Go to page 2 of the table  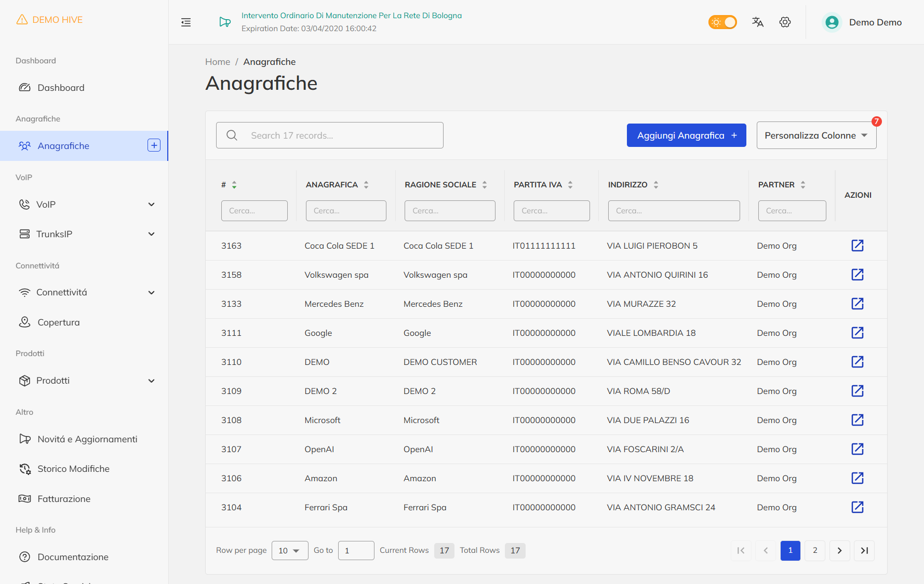pos(815,551)
